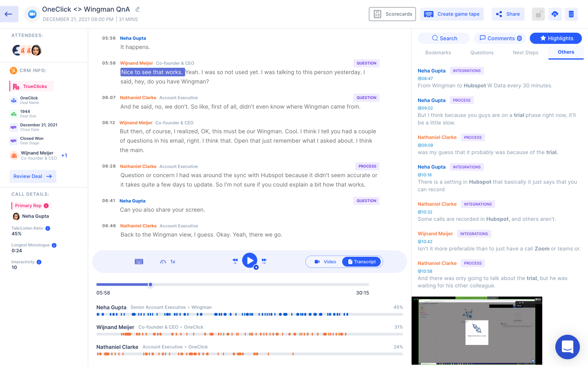
Task: Open playback options below the play button
Action: click(255, 267)
